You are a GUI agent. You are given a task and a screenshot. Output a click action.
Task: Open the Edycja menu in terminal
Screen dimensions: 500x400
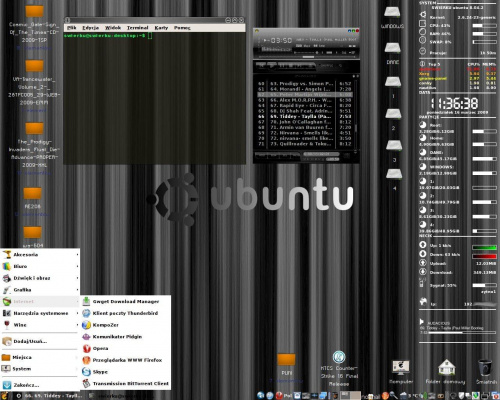(90, 28)
